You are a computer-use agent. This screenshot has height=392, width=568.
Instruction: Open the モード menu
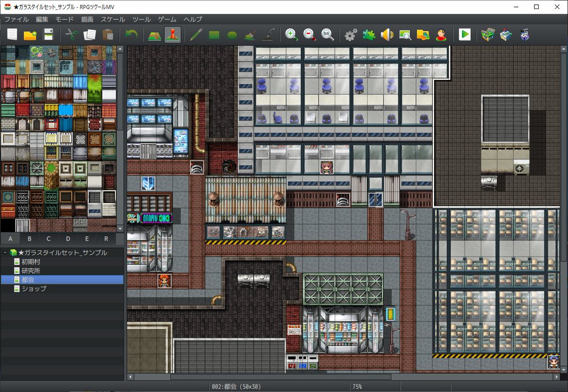tap(65, 19)
